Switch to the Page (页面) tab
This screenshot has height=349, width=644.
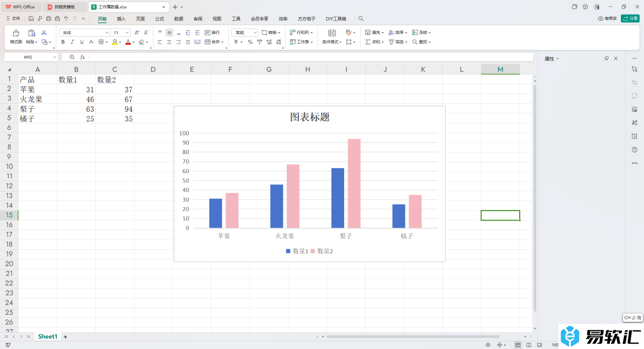[140, 19]
